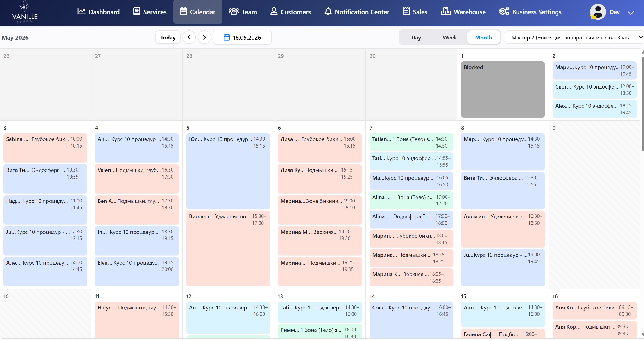Open Alex... appointment at 18:15–19:45
Screen dimensions: 644x341
coord(594,109)
